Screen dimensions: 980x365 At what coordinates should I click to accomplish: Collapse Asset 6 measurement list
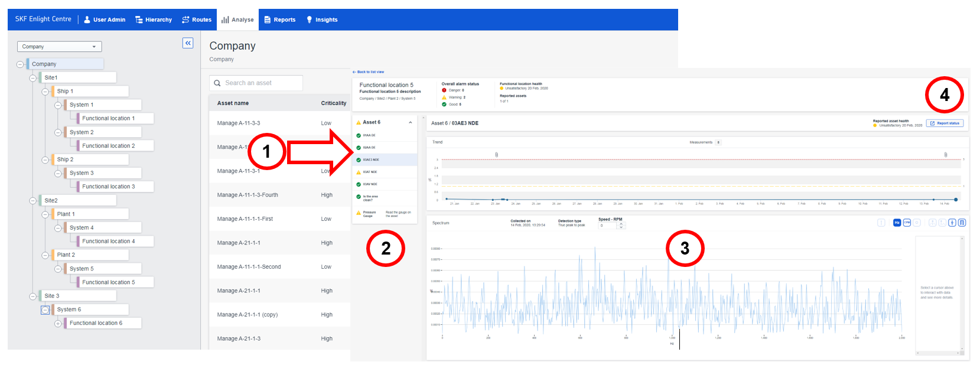pyautogui.click(x=411, y=122)
